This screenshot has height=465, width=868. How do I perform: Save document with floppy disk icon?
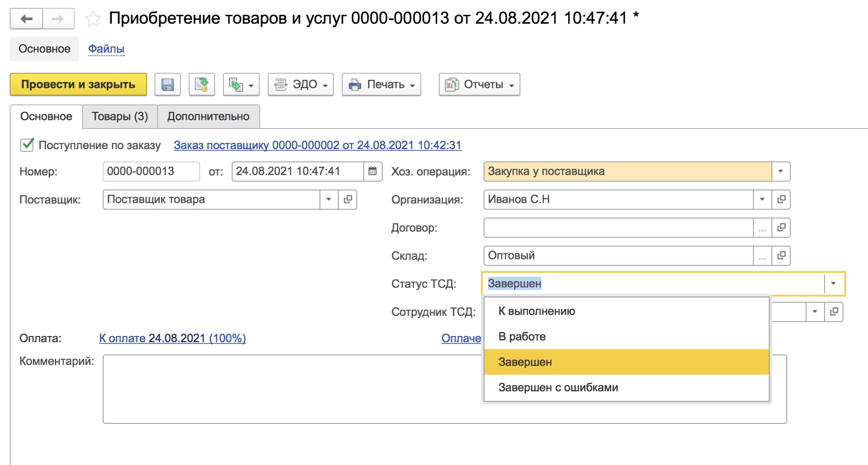tap(168, 84)
